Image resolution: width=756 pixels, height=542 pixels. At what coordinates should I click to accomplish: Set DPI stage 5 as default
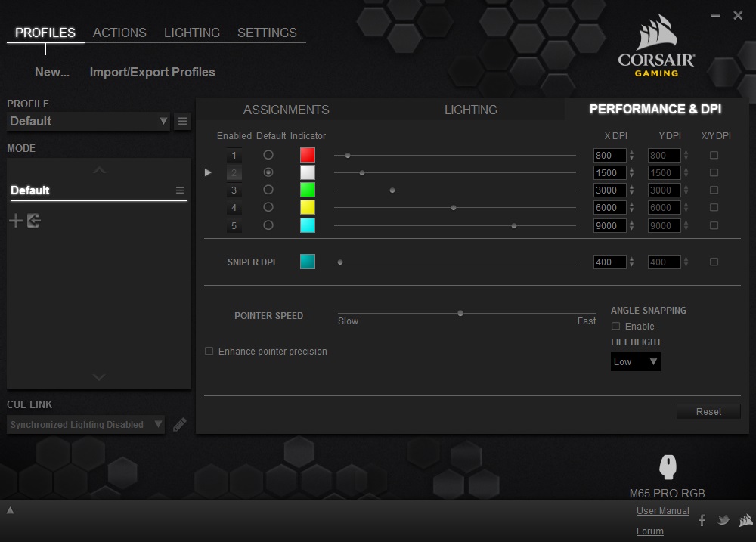pyautogui.click(x=268, y=225)
